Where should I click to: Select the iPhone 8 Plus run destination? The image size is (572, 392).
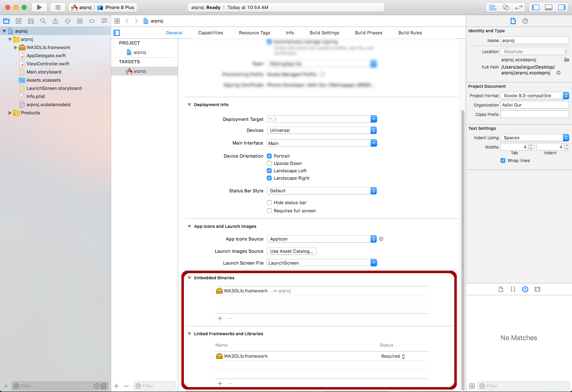116,7
